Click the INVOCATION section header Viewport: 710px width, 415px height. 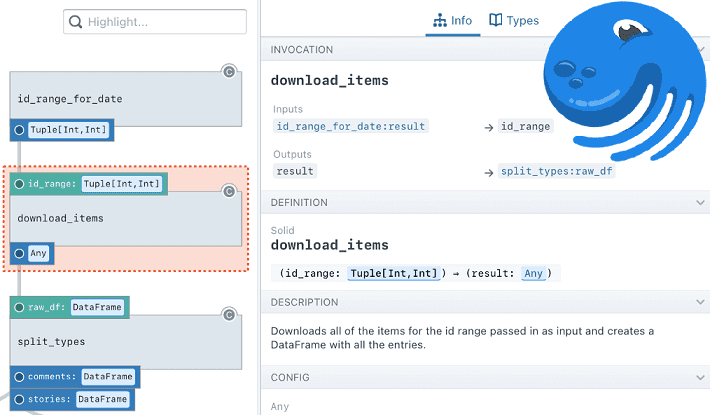click(x=485, y=49)
